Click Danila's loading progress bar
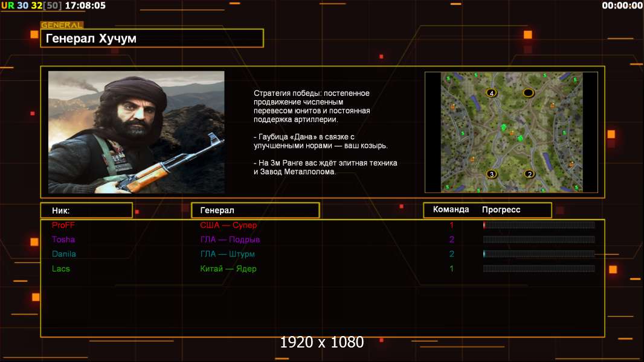This screenshot has height=362, width=644. (x=538, y=254)
